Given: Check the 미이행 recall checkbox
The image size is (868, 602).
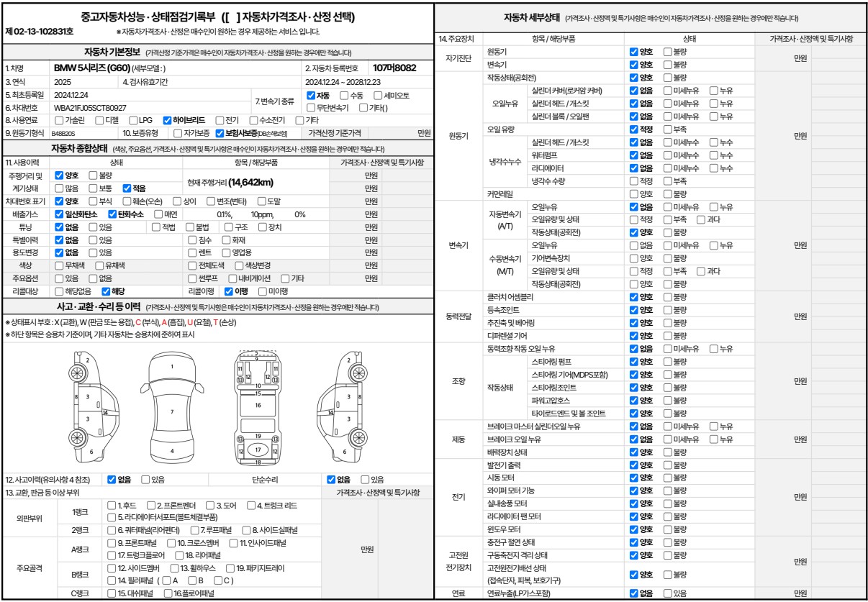Looking at the screenshot, I should [261, 291].
